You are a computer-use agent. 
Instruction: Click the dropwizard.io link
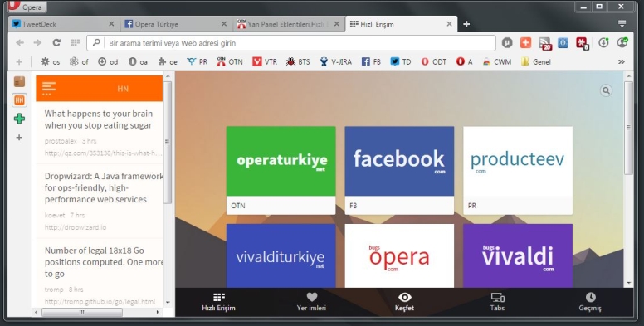tap(76, 227)
